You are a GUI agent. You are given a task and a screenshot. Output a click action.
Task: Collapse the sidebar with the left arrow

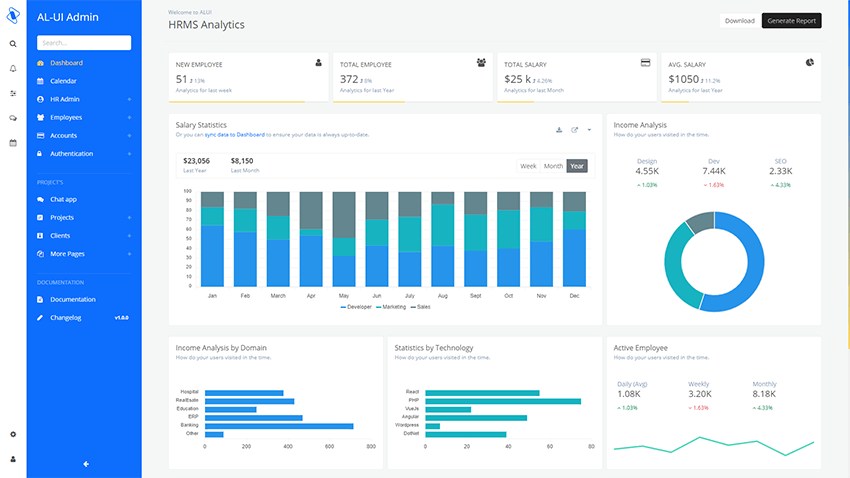click(x=86, y=463)
